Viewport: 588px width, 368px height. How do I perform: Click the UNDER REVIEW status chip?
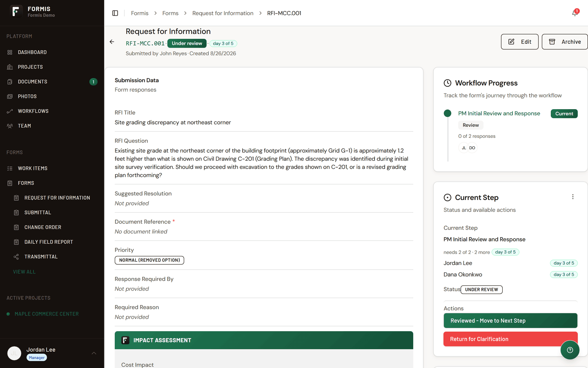(x=481, y=289)
